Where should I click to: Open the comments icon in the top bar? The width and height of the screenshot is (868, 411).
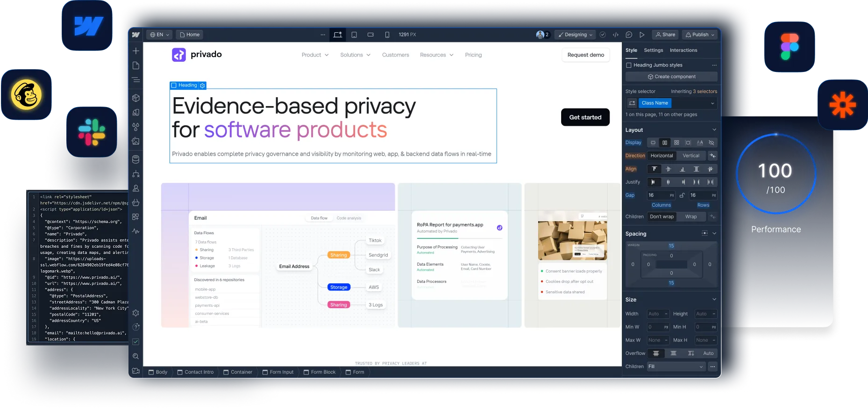click(629, 35)
